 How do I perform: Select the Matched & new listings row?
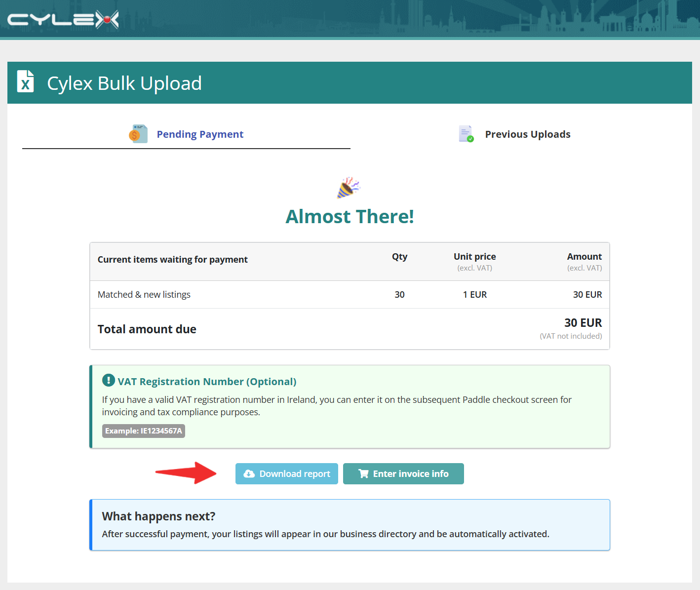point(350,295)
